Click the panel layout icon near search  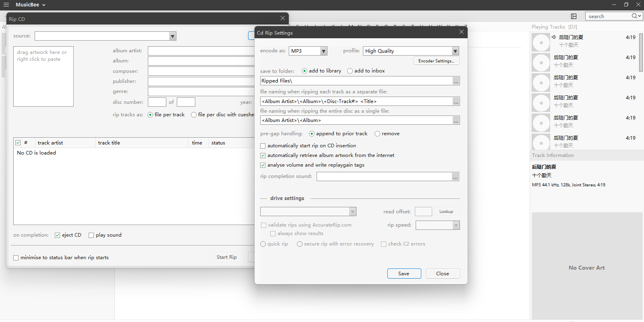click(x=574, y=16)
